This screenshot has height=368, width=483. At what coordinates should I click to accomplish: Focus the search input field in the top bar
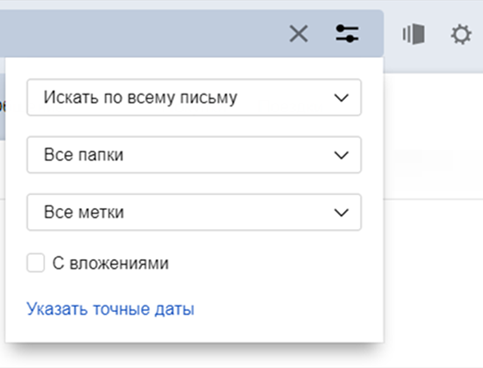[x=140, y=34]
